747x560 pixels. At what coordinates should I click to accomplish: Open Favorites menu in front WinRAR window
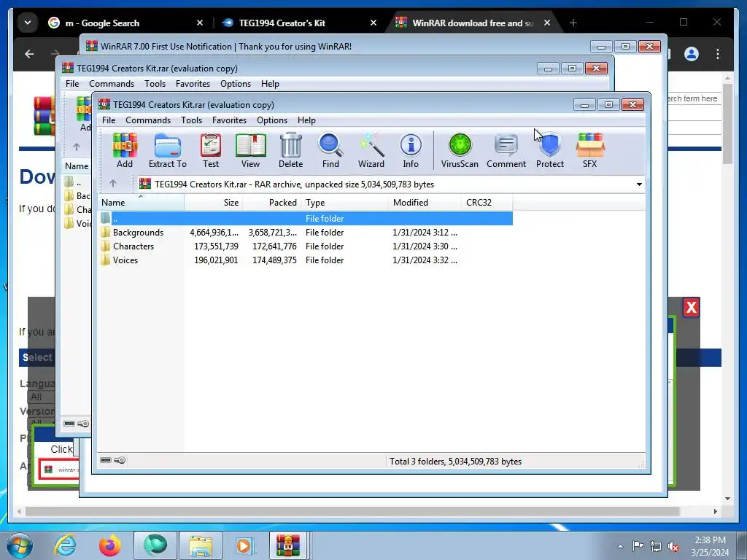click(x=230, y=120)
